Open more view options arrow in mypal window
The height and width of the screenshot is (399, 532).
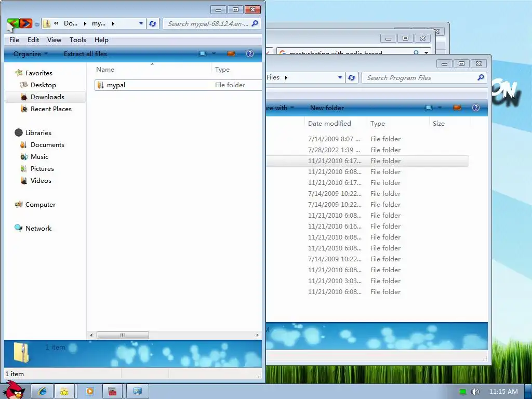[x=214, y=54]
